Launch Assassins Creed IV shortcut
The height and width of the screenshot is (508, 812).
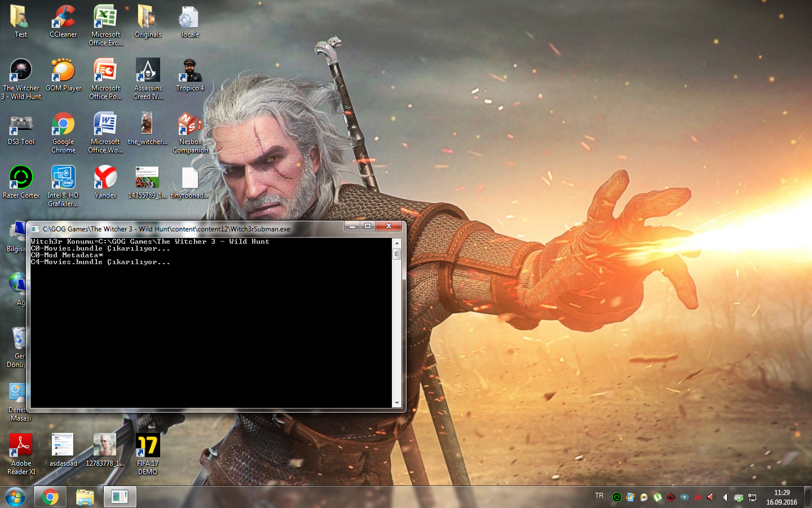[148, 79]
